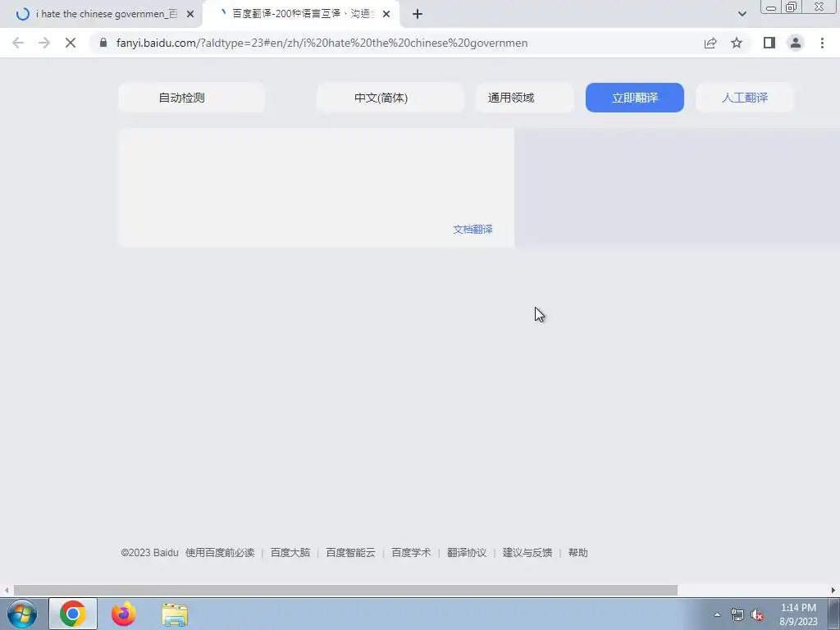Open a new browser tab
Screen dimensions: 840x630
point(418,14)
